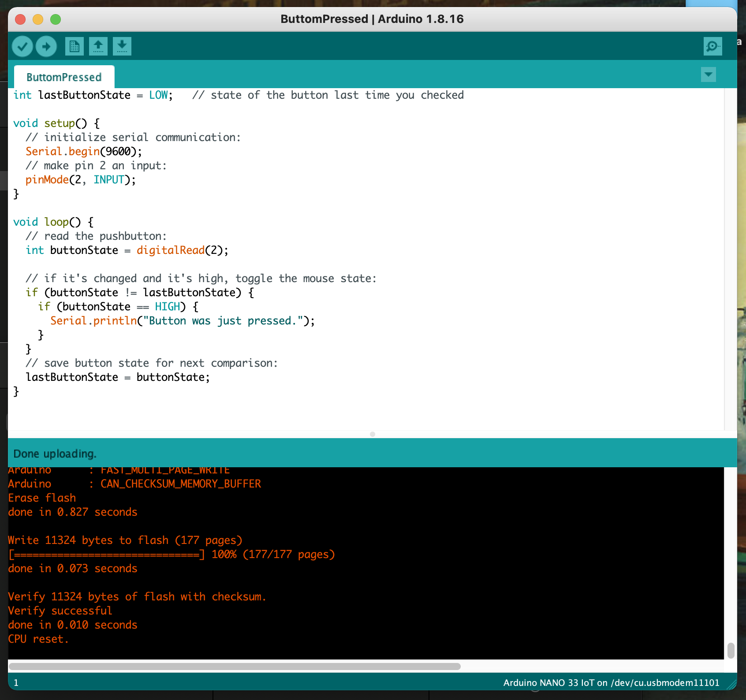Image resolution: width=746 pixels, height=700 pixels.
Task: Click 'CPU reset.' console line
Action: coord(38,639)
